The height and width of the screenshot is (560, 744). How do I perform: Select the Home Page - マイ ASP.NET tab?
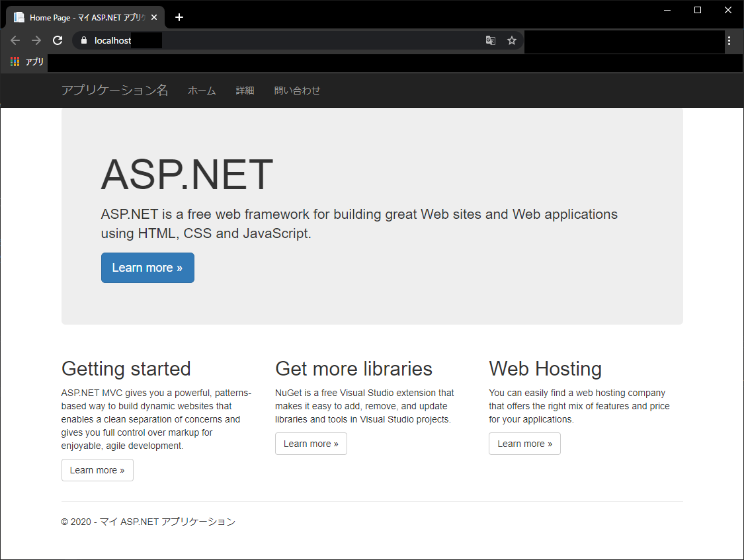[x=85, y=18]
